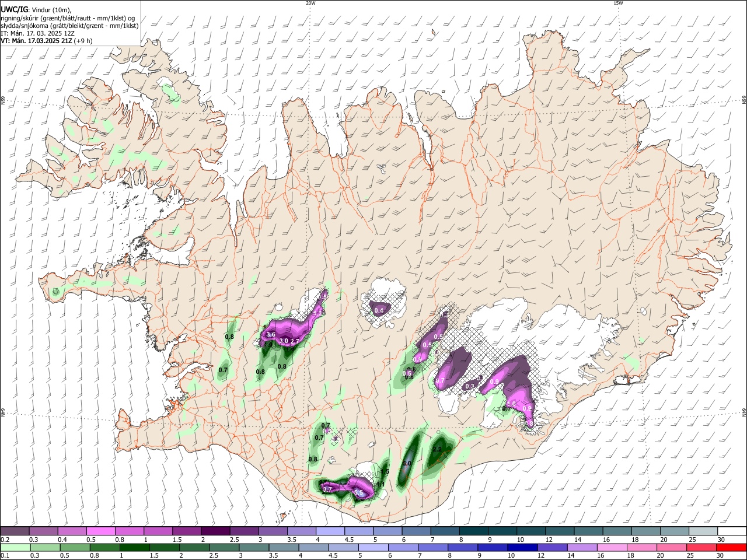
Task: Click the 1.1 rainfall value label
Action: (381, 484)
